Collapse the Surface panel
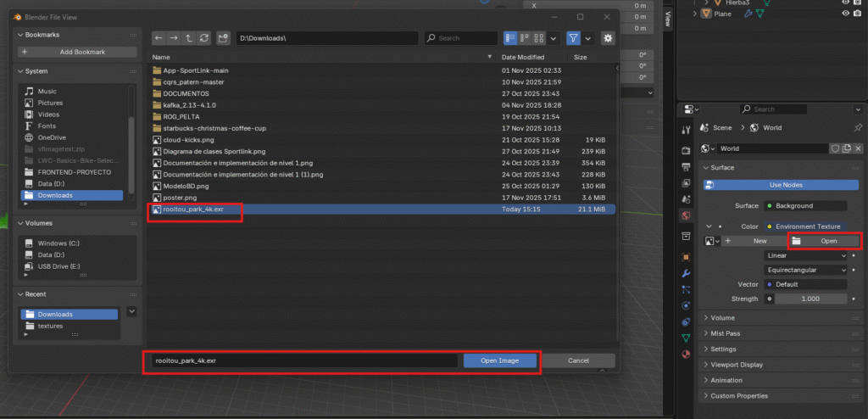This screenshot has height=419, width=868. [706, 167]
